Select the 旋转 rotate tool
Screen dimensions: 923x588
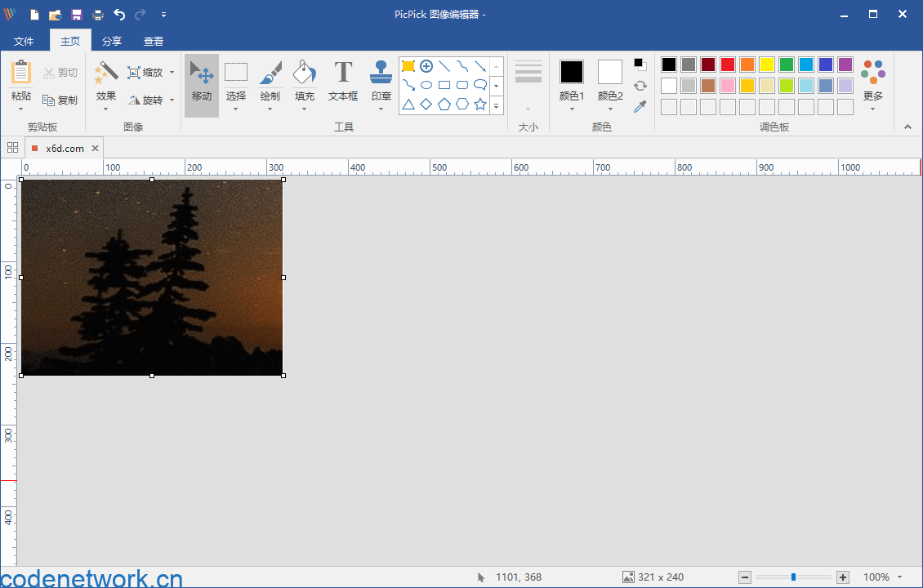tap(145, 100)
